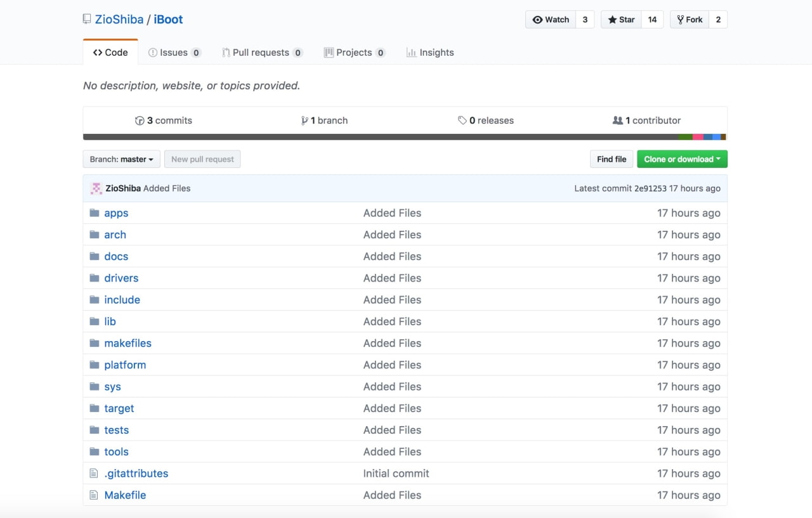Screen dimensions: 812x518
Task: Click the eye icon on the Watch button
Action: [x=537, y=19]
